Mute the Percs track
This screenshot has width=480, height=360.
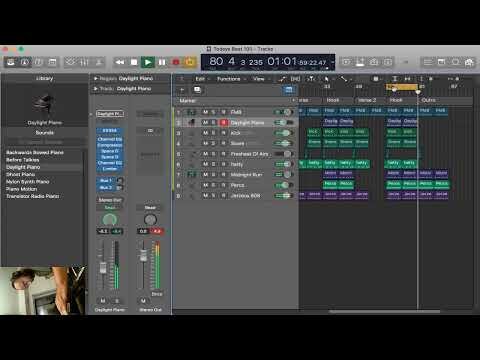[x=206, y=185]
